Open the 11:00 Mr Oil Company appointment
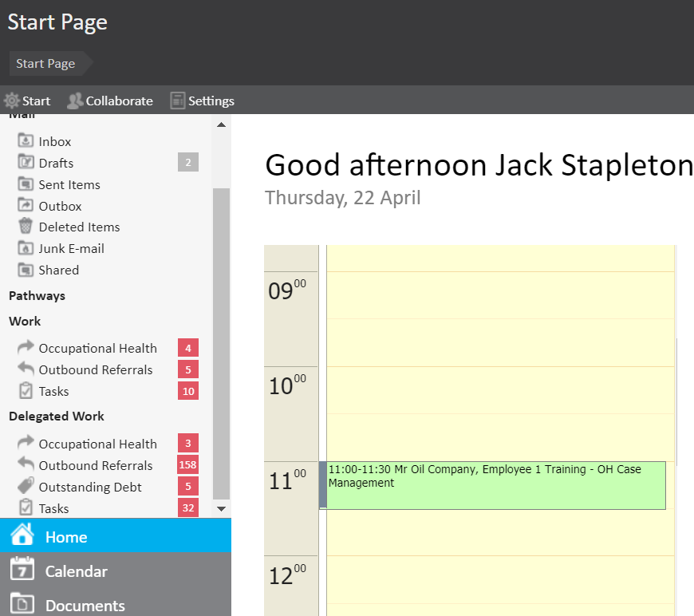 point(495,484)
